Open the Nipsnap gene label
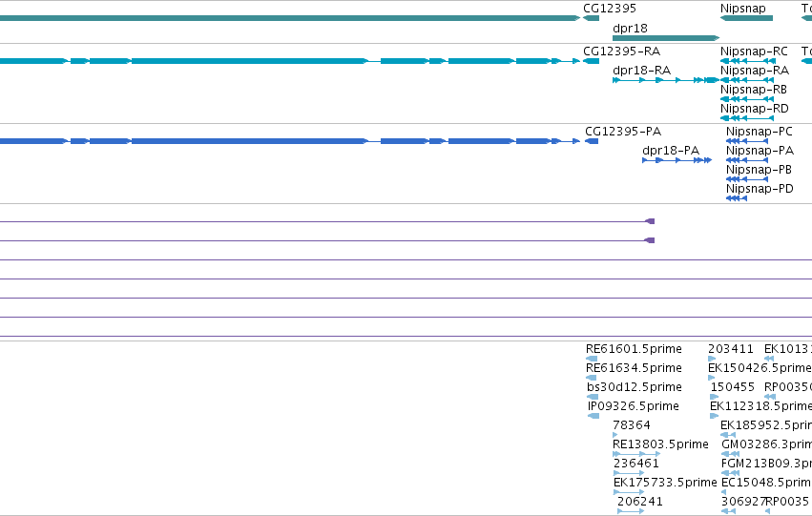The image size is (812, 516). click(x=742, y=9)
